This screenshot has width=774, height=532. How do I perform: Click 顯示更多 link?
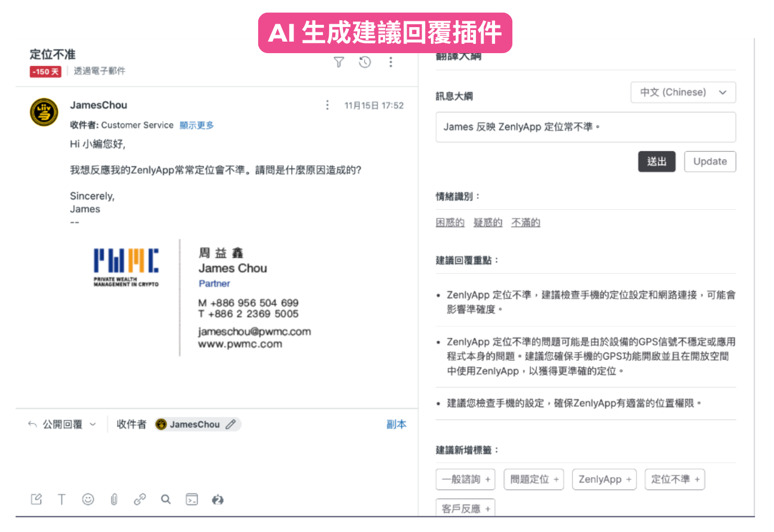point(196,125)
